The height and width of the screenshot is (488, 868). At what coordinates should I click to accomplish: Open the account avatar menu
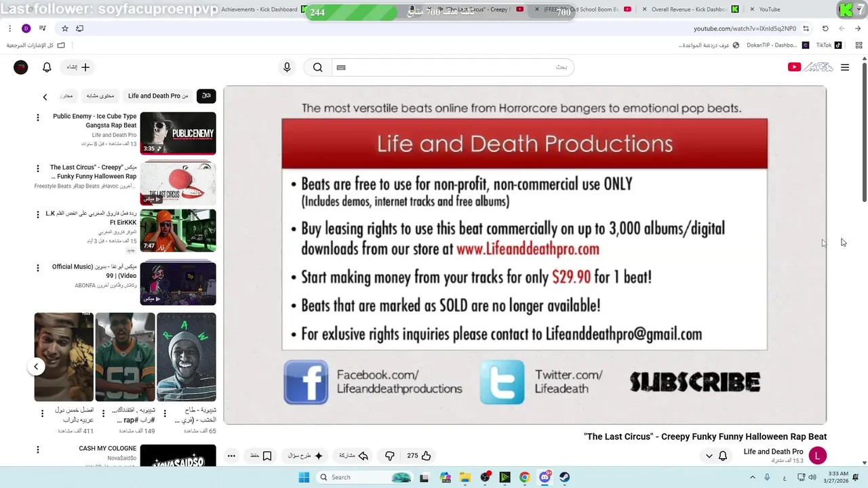pyautogui.click(x=21, y=67)
